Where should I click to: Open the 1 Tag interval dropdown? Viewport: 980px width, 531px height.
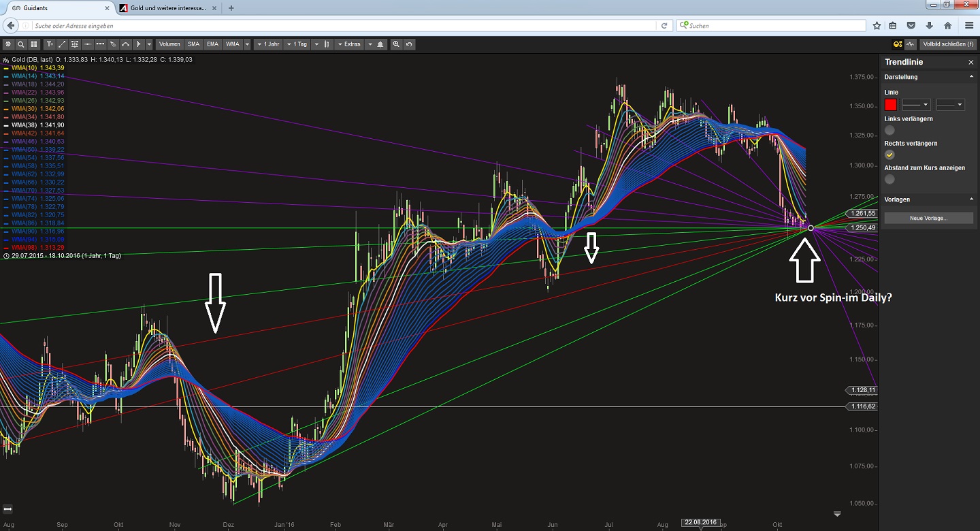297,44
